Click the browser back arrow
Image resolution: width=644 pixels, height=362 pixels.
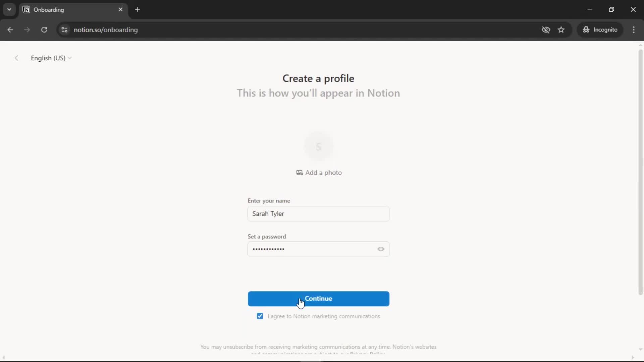[10, 30]
